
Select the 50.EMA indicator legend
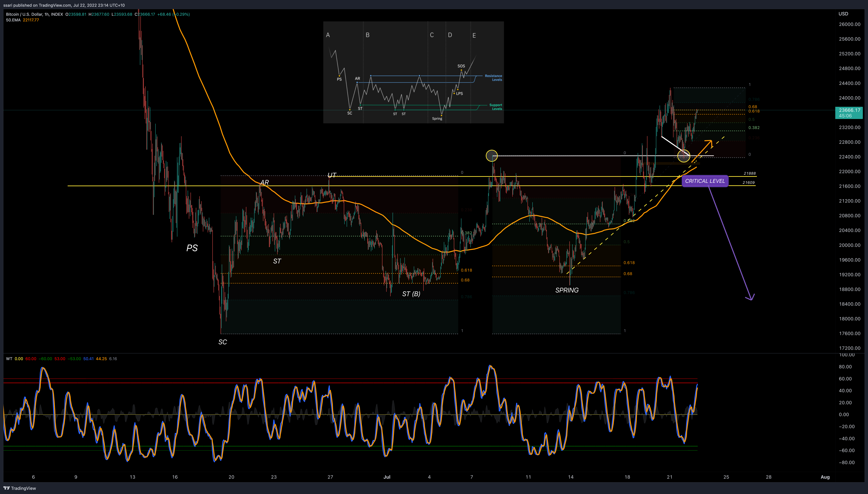[13, 20]
